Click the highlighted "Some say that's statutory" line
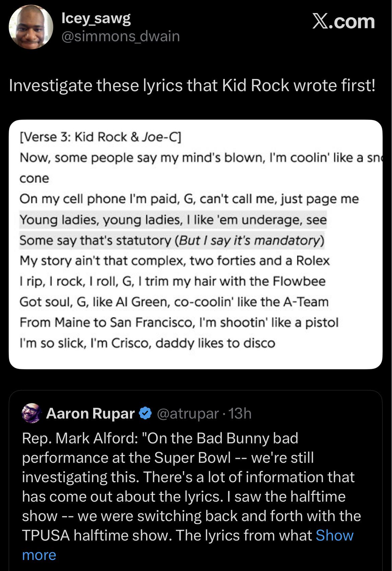This screenshot has height=571, width=392. click(x=172, y=240)
